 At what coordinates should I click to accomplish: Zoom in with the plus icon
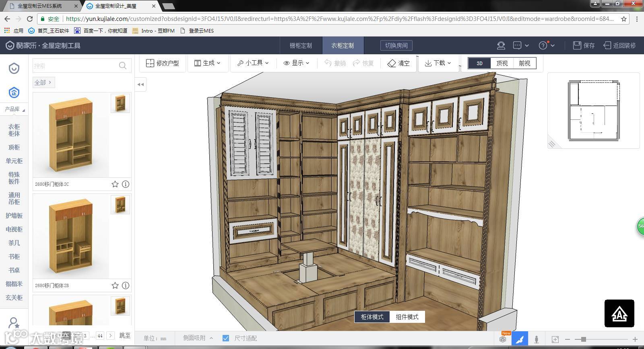635,339
